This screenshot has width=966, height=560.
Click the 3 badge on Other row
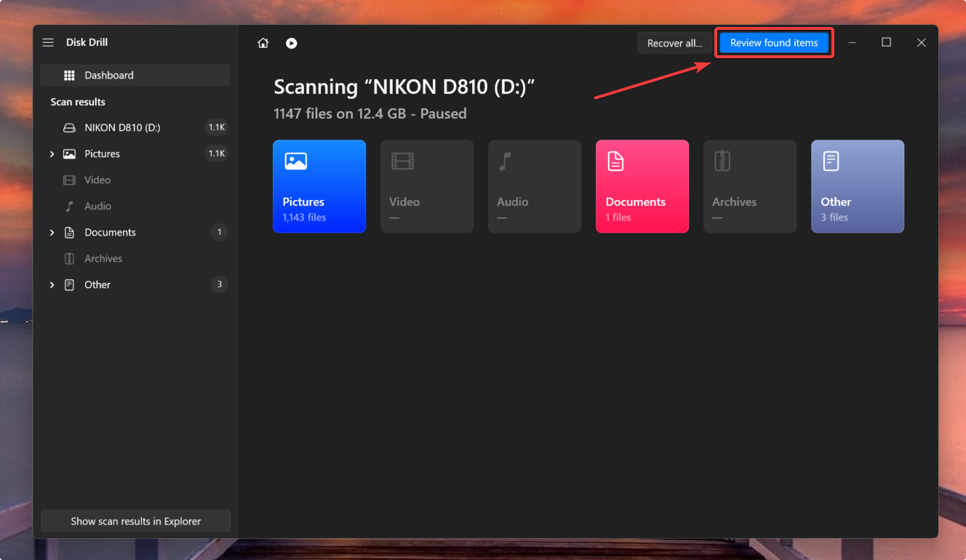[x=220, y=284]
